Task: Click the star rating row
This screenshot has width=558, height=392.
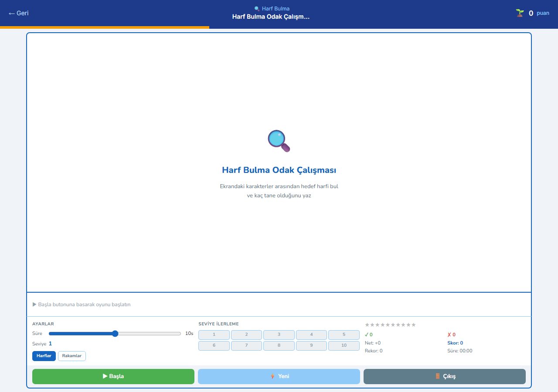Action: tap(390, 324)
